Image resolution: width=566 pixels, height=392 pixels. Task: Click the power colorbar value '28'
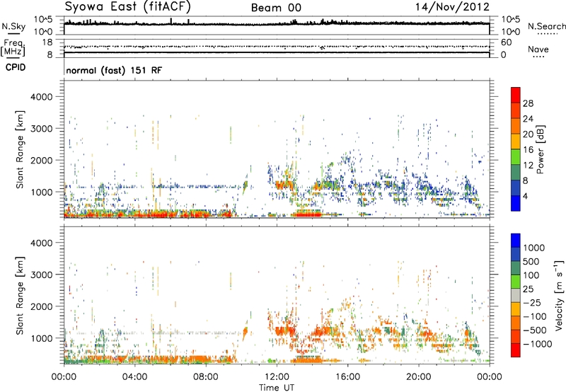coord(528,103)
